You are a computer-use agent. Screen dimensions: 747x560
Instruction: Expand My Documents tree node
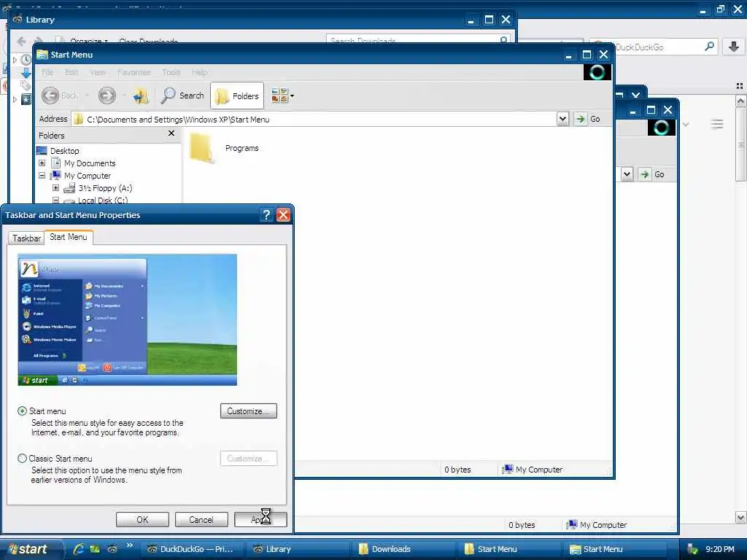click(42, 163)
